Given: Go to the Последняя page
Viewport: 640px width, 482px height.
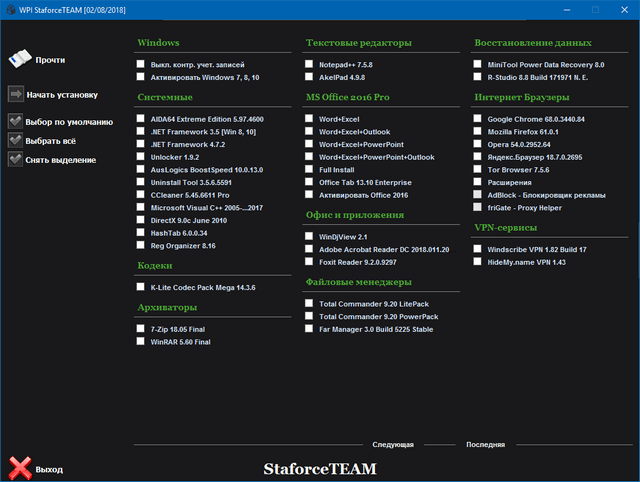Looking at the screenshot, I should coord(485,444).
